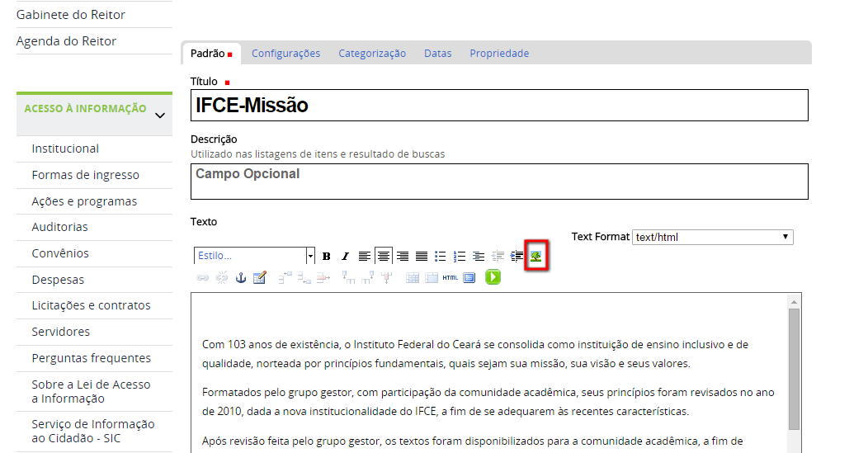Increase indent with the indent icon
The height and width of the screenshot is (453, 868).
tap(517, 256)
